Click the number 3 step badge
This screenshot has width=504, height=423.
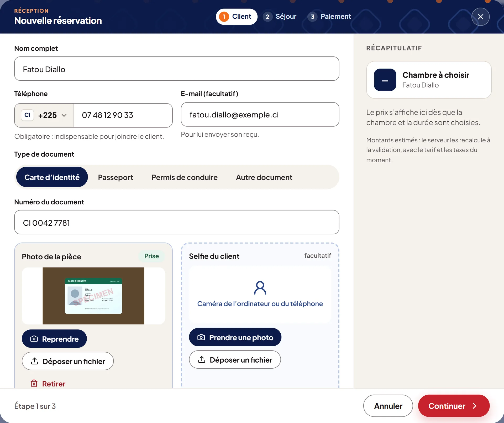(x=312, y=17)
